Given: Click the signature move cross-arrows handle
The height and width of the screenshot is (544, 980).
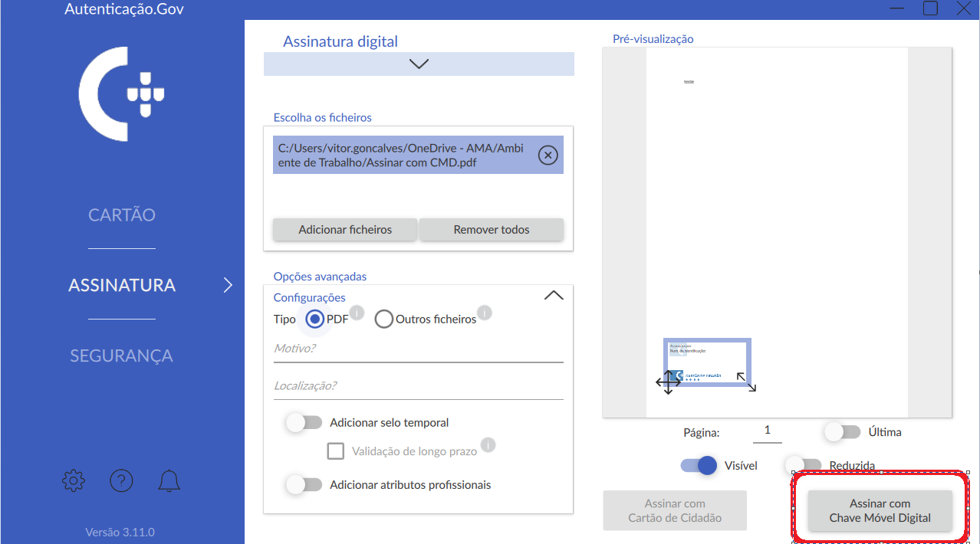Looking at the screenshot, I should (x=668, y=382).
